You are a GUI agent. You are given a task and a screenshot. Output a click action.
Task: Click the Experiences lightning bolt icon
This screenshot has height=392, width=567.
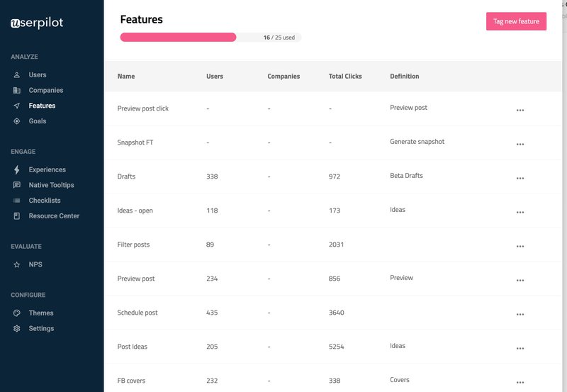click(x=17, y=170)
